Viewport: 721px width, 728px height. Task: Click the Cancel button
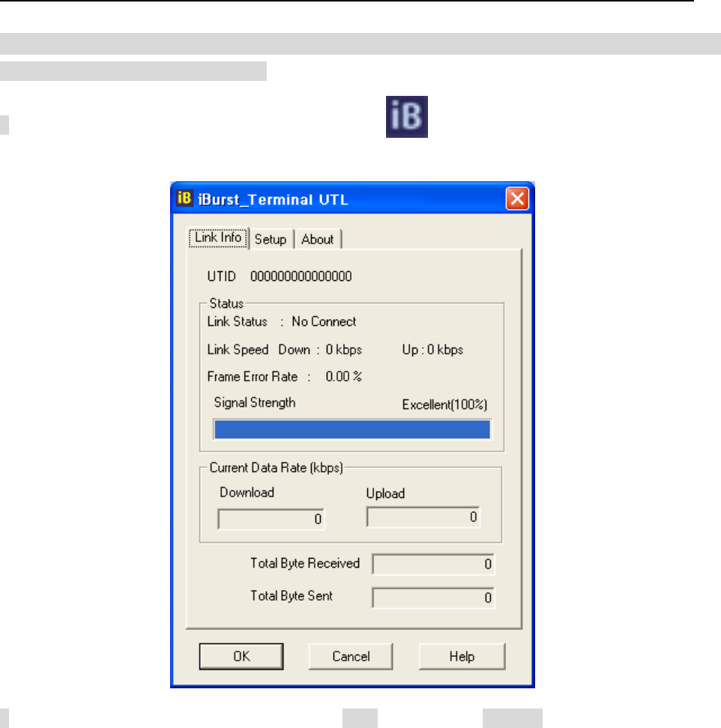[x=351, y=656]
